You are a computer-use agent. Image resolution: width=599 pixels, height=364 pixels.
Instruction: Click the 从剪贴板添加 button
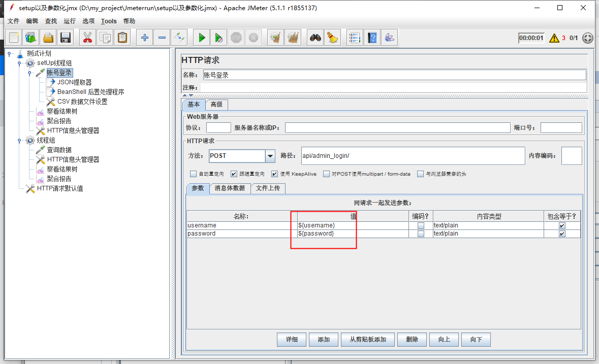point(368,340)
